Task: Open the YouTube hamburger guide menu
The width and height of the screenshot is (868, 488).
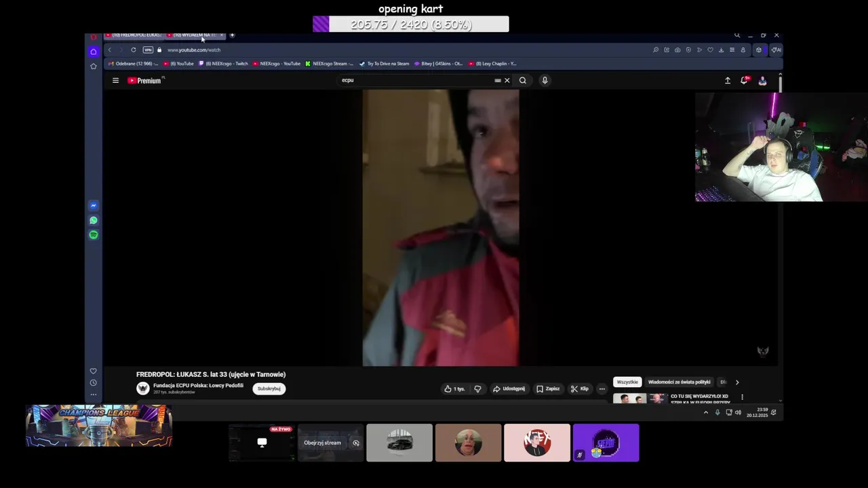Action: click(x=115, y=80)
